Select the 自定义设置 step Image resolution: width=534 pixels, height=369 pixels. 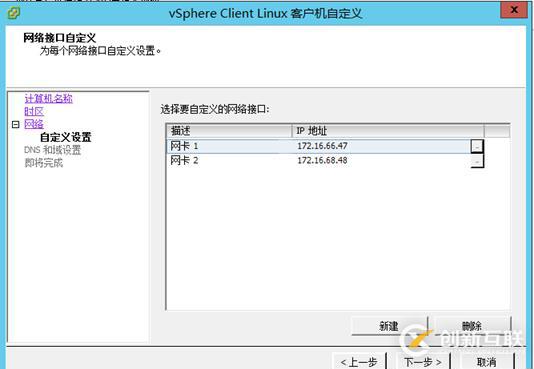66,137
